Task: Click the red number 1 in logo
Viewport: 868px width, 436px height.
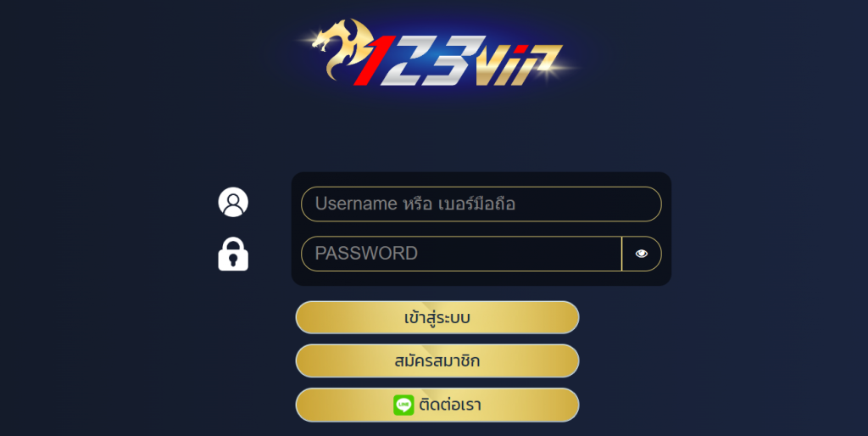Action: point(376,61)
